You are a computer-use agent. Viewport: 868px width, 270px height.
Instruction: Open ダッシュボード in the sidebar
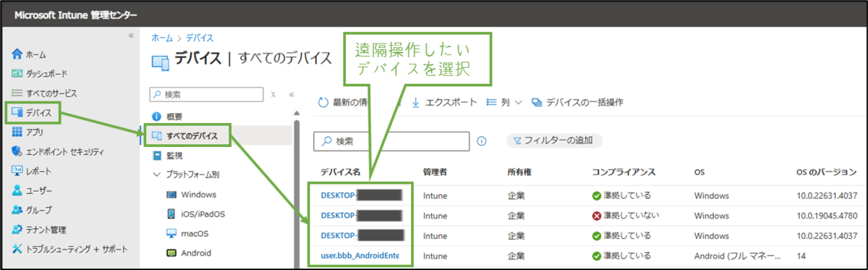coord(46,74)
